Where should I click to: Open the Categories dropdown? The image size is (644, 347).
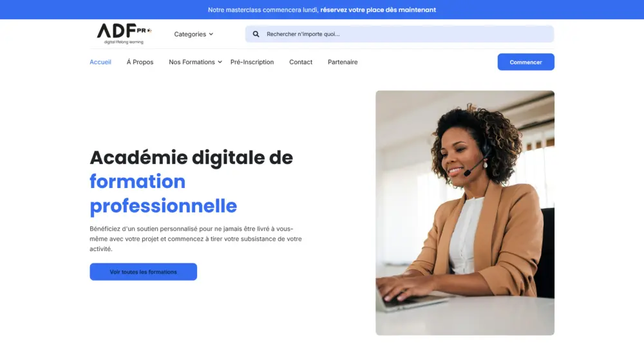(x=193, y=34)
